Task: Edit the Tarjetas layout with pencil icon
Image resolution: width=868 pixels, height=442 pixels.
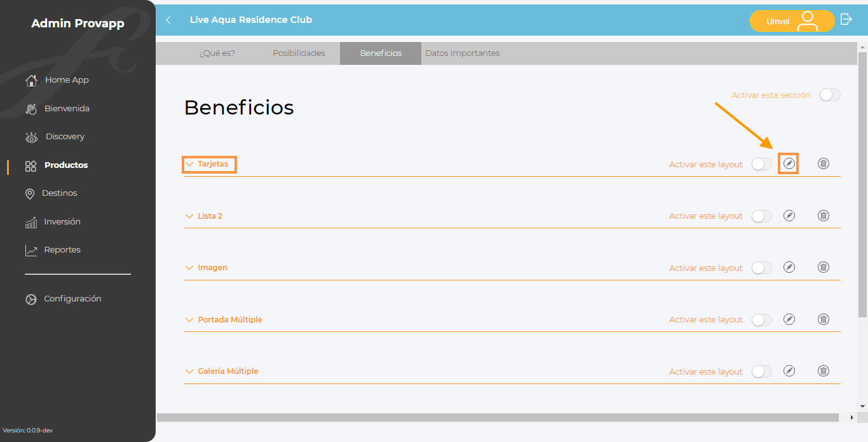Action: point(789,163)
